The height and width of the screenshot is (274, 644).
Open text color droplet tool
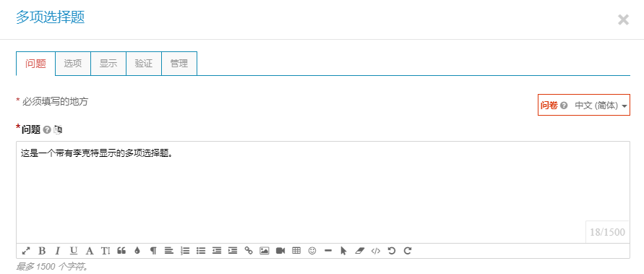point(137,251)
